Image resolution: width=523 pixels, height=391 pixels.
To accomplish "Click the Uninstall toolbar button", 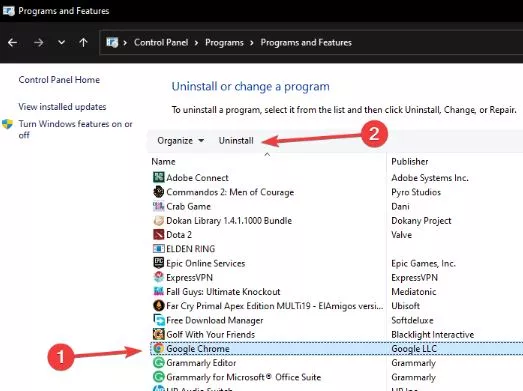I will click(x=236, y=140).
